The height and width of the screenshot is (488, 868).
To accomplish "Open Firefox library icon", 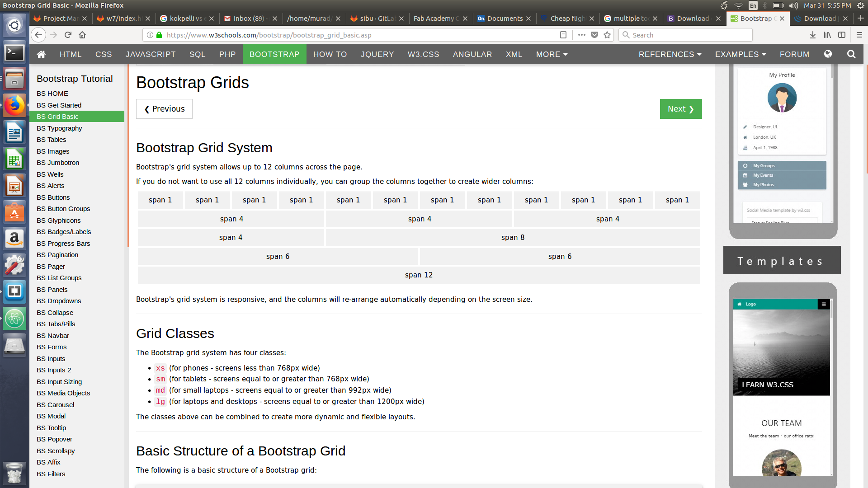I will (827, 35).
